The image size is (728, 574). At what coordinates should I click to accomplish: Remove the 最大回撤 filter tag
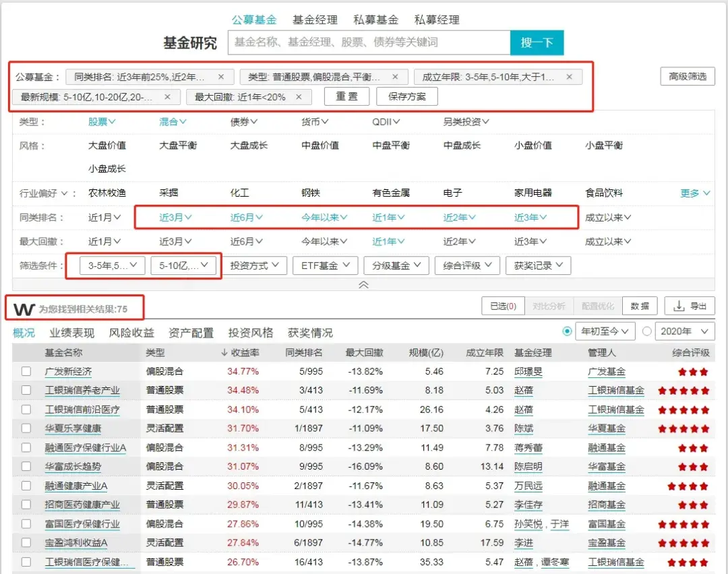click(x=299, y=97)
